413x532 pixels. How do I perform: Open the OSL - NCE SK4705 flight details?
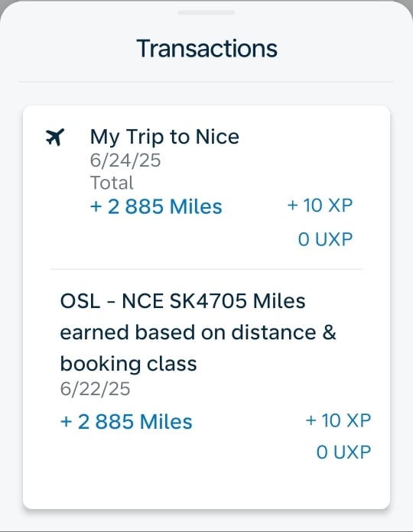[x=183, y=301]
